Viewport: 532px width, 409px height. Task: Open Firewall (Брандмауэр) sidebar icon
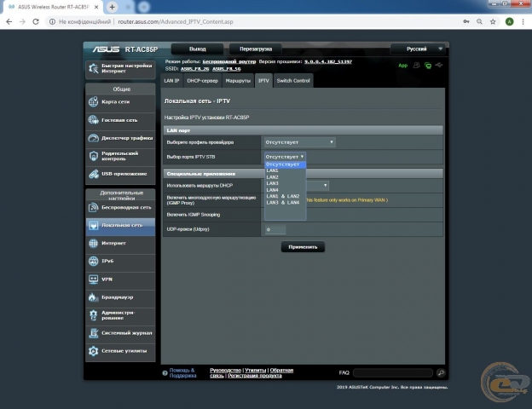[94, 297]
